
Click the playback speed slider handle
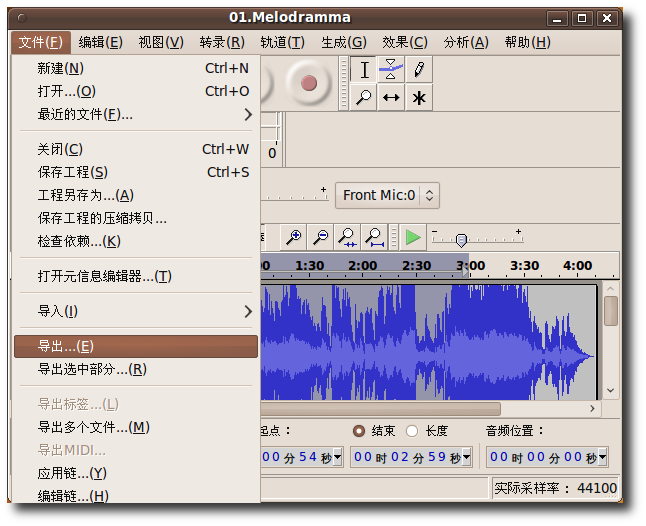point(461,240)
